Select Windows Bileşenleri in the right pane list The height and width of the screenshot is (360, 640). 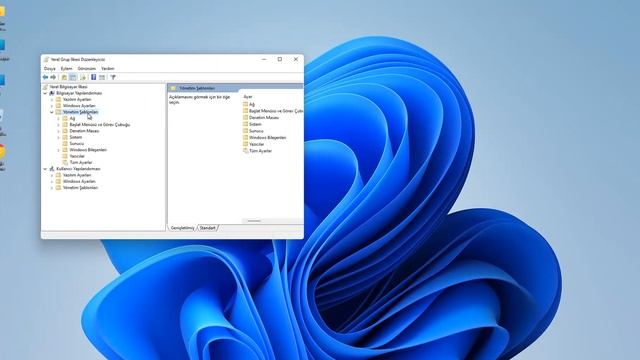[x=267, y=138]
